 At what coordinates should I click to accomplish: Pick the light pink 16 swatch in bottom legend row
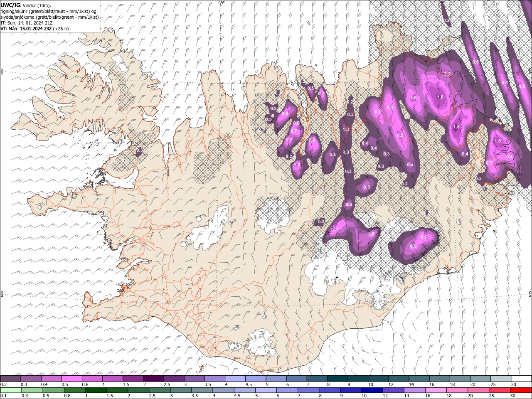(x=436, y=390)
